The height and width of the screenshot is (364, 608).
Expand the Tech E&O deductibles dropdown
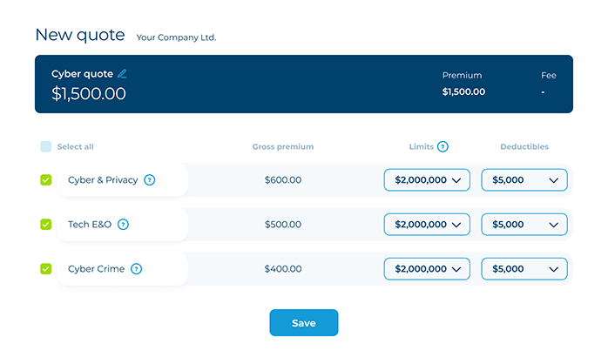[x=524, y=225]
